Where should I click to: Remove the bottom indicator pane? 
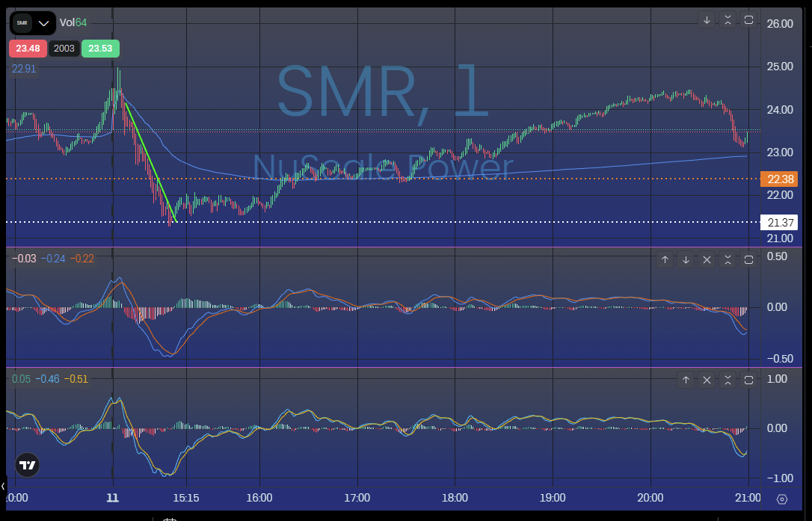(707, 380)
